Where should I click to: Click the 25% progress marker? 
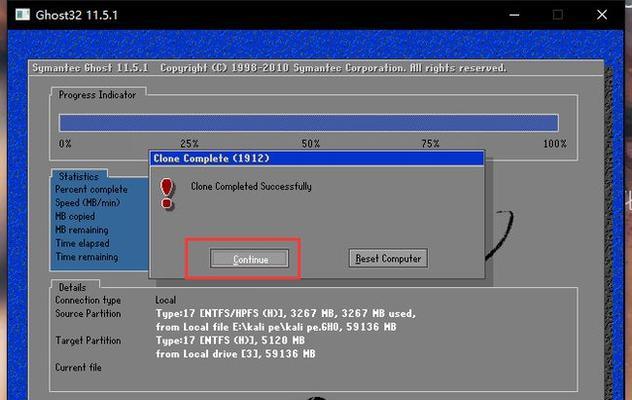[x=189, y=144]
